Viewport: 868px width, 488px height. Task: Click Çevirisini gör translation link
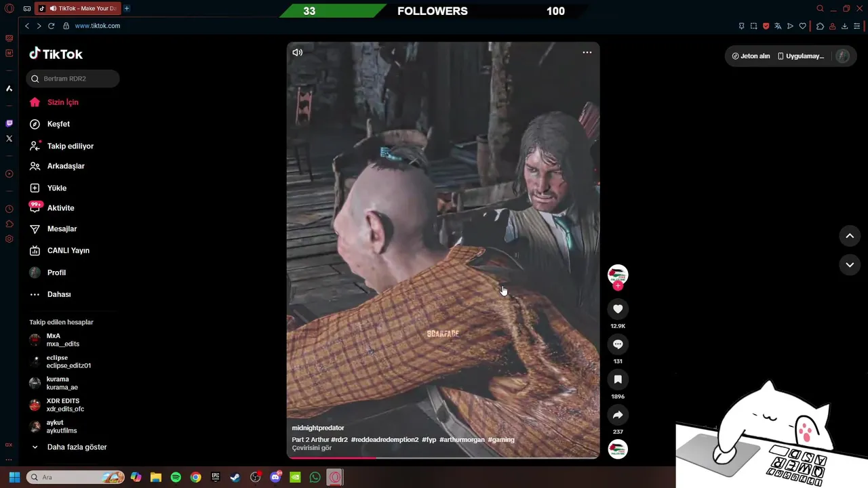coord(312,448)
